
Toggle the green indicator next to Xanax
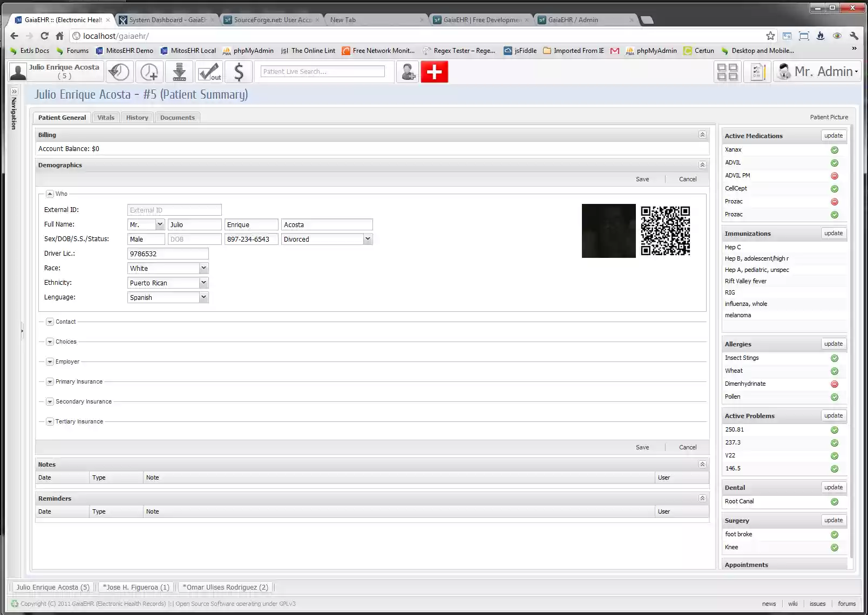(x=834, y=149)
